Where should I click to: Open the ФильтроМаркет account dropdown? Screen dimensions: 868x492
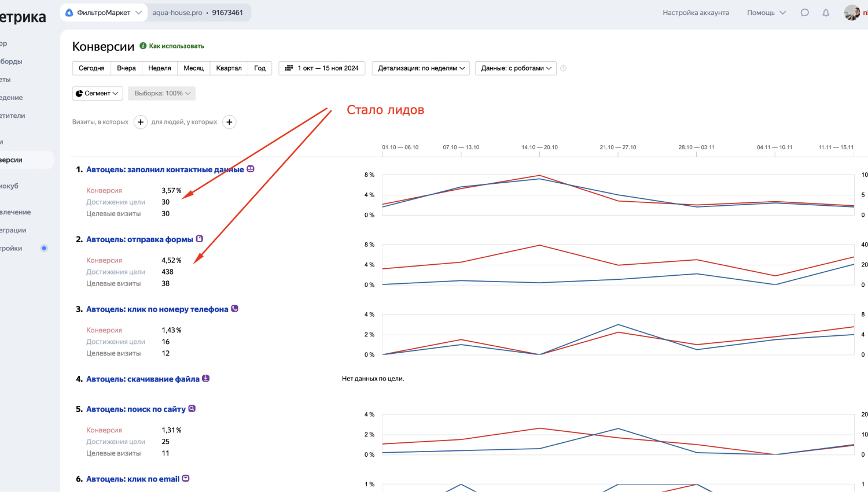(x=104, y=13)
